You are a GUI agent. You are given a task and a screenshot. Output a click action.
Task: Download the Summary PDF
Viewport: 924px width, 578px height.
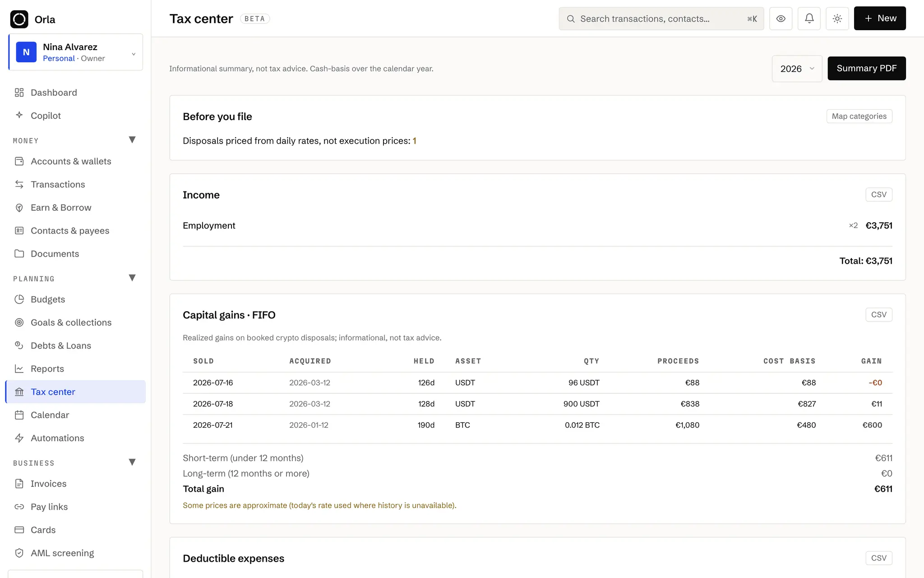866,68
